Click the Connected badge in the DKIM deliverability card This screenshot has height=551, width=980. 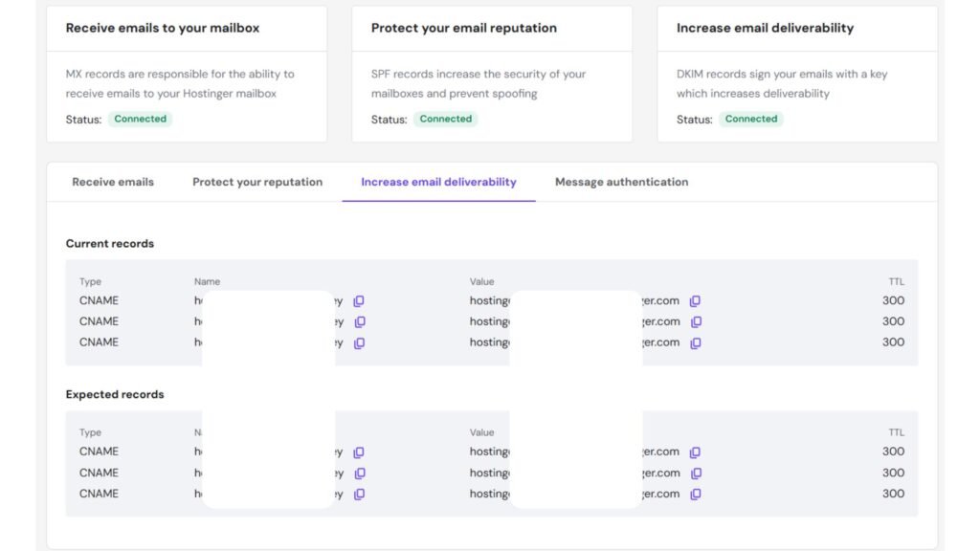pyautogui.click(x=750, y=119)
